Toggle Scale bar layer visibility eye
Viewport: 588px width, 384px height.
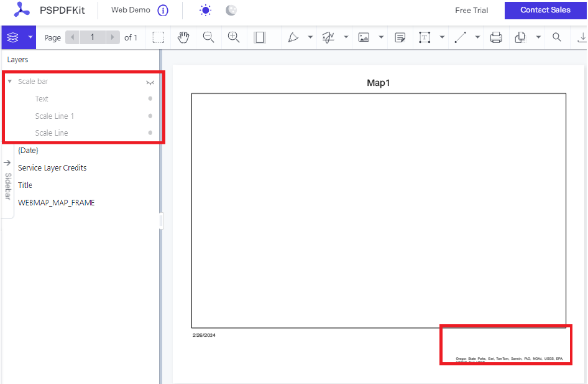150,83
